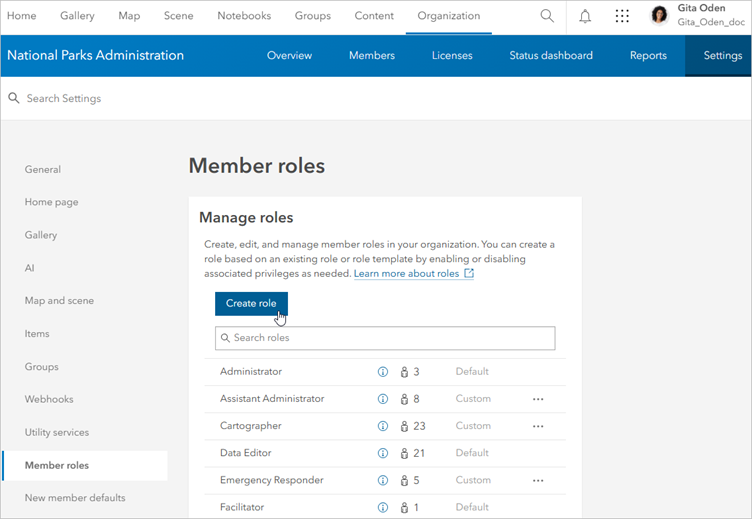View members icon for Data Editor

404,453
